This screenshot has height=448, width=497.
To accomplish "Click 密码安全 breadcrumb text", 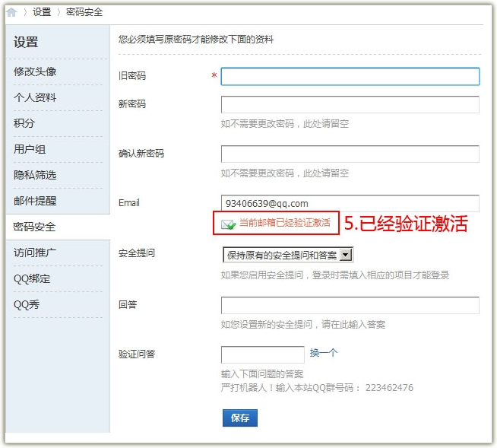I will pos(84,12).
